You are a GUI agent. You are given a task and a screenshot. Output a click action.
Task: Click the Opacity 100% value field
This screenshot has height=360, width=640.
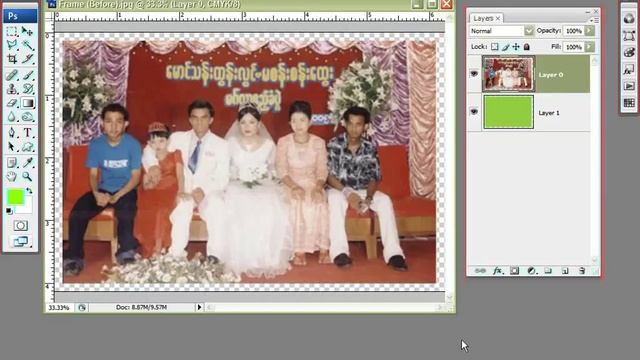point(574,31)
